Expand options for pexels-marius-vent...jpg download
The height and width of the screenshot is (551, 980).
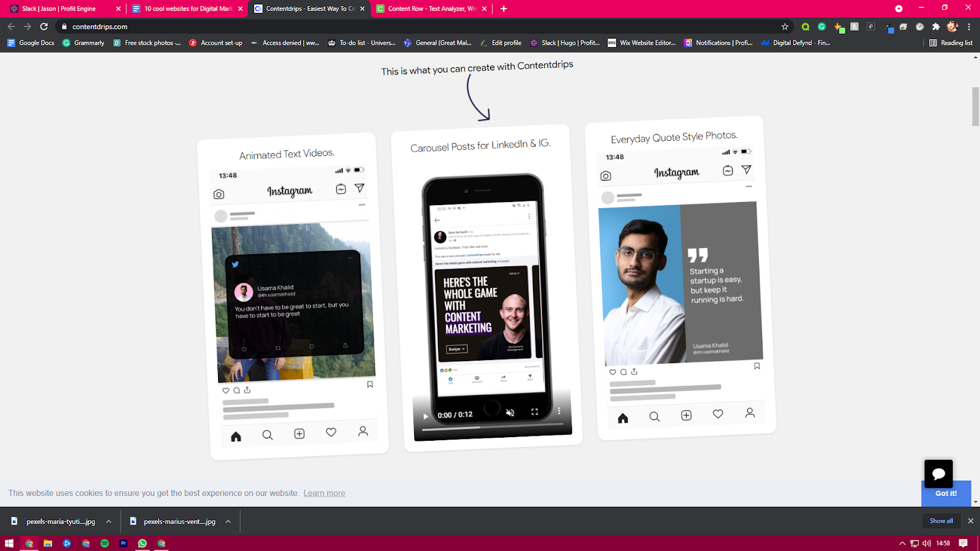pos(228,522)
